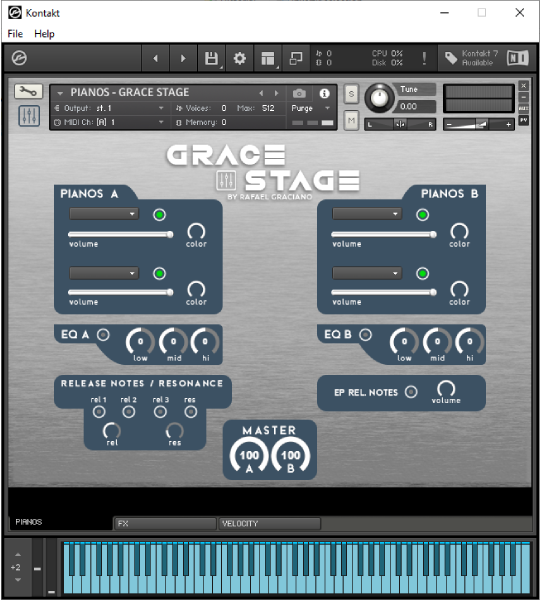This screenshot has height=600, width=540.
Task: Toggle Pianos A first layer power button
Action: 159,215
